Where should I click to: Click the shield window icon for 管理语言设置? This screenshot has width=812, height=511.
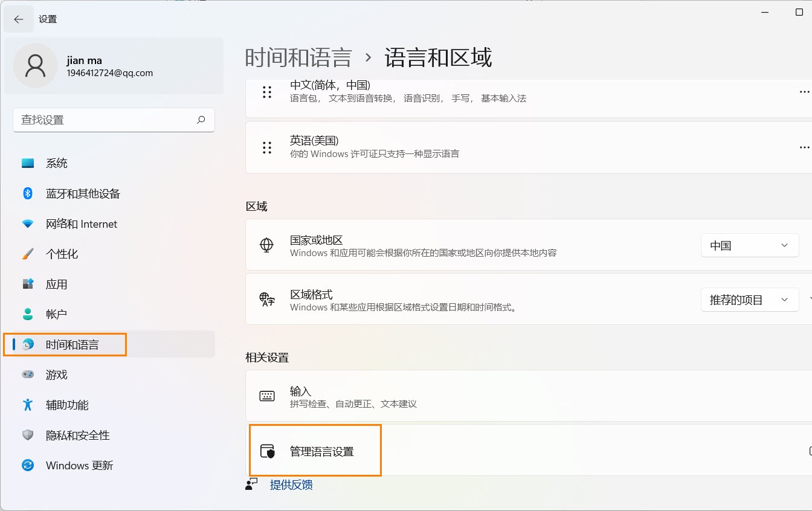(267, 451)
